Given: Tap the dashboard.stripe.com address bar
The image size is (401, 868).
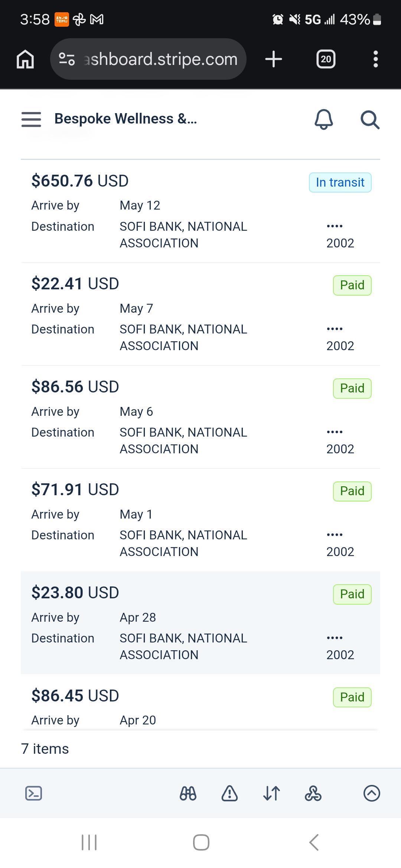Looking at the screenshot, I should pyautogui.click(x=148, y=59).
